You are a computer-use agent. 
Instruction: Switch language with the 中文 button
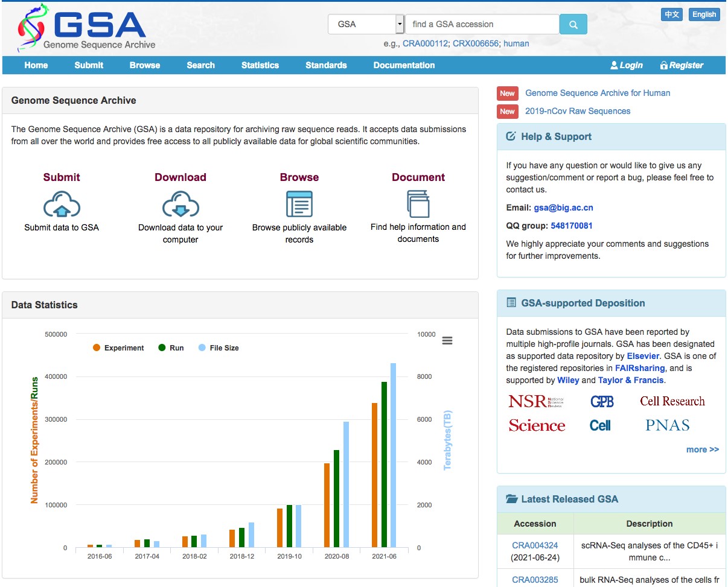(671, 14)
